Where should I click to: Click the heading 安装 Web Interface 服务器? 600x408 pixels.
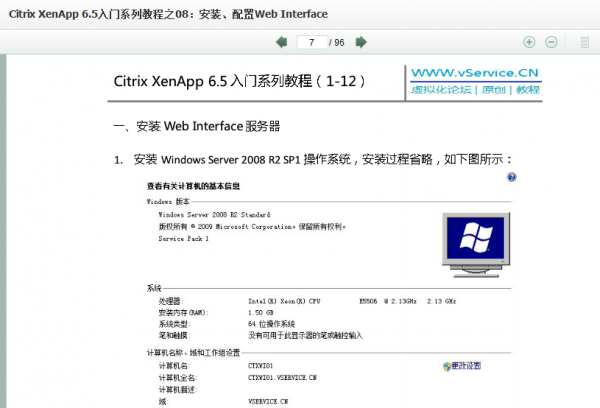click(x=197, y=126)
